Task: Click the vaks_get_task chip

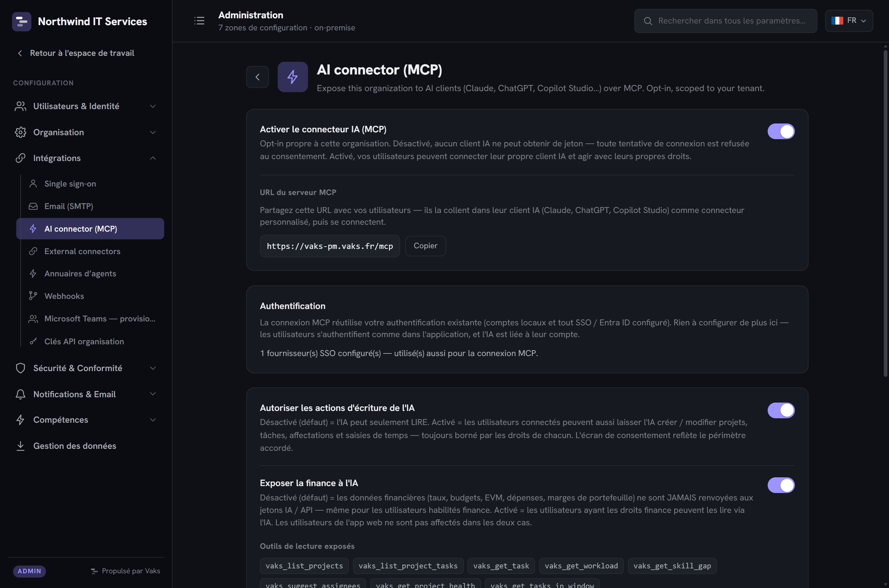Action: click(501, 566)
